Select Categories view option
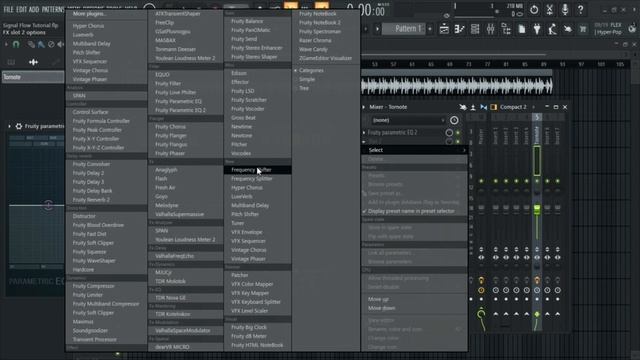 (x=311, y=70)
